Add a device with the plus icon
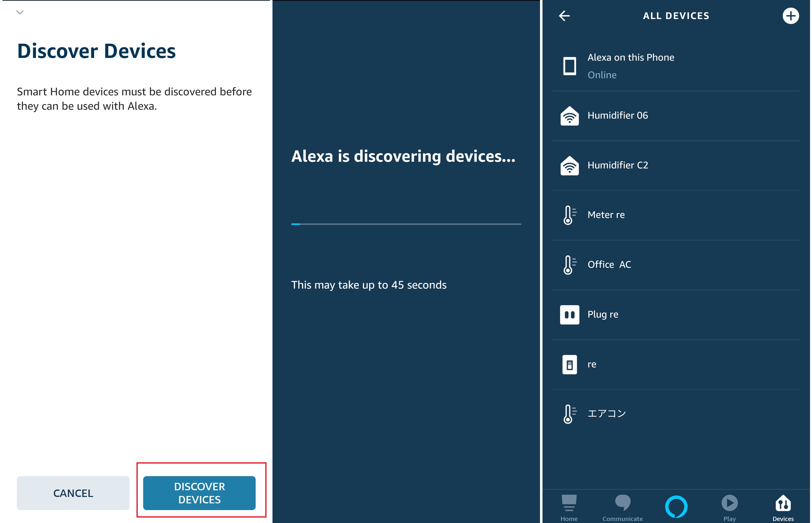Image resolution: width=812 pixels, height=523 pixels. (x=791, y=16)
